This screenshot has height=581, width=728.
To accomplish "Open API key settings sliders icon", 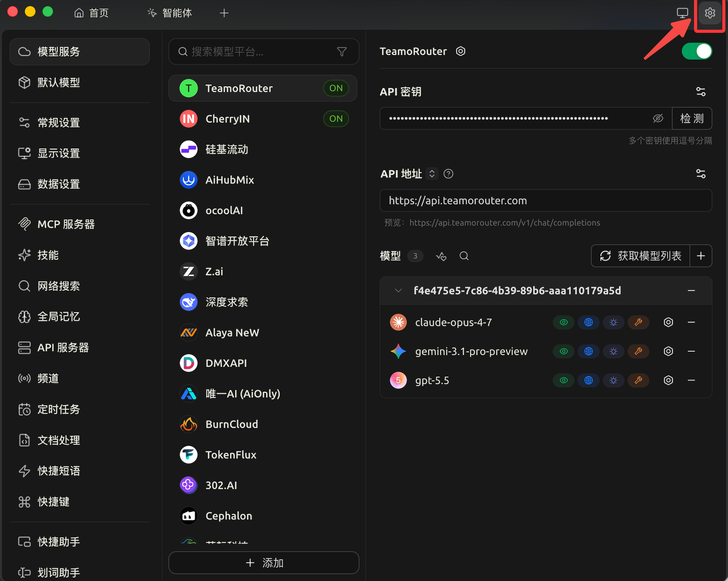I will [x=701, y=92].
